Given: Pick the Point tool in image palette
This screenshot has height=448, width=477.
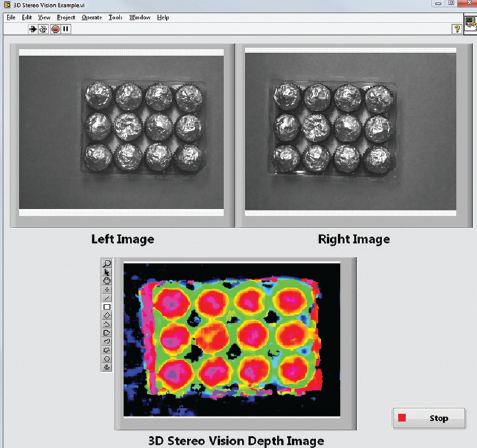Looking at the screenshot, I should [x=106, y=289].
